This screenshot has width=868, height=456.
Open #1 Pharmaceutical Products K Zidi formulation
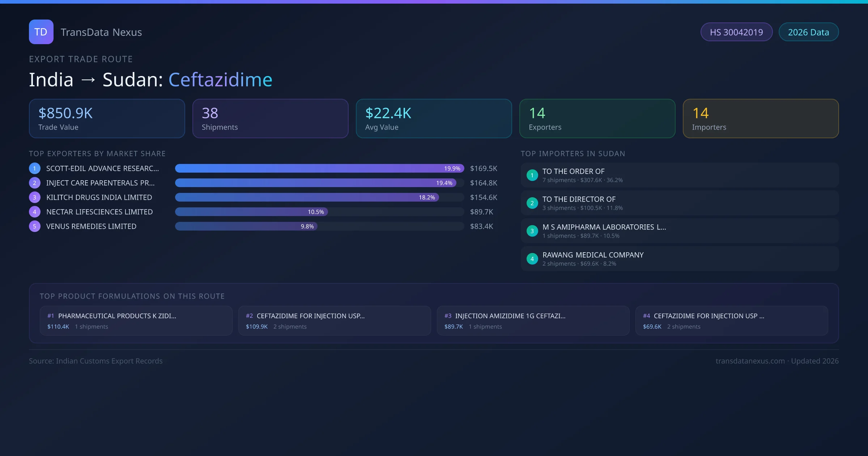[136, 321]
